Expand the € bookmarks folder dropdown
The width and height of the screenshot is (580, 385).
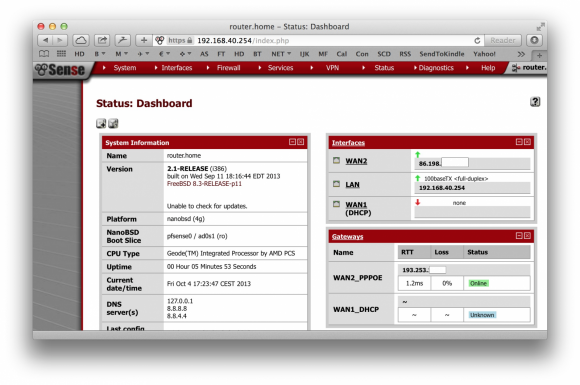164,54
